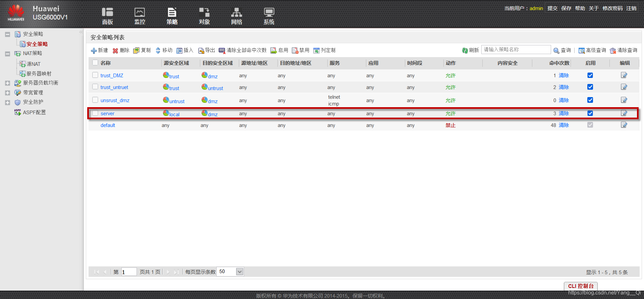Click the 新建 create policy button

(99, 50)
